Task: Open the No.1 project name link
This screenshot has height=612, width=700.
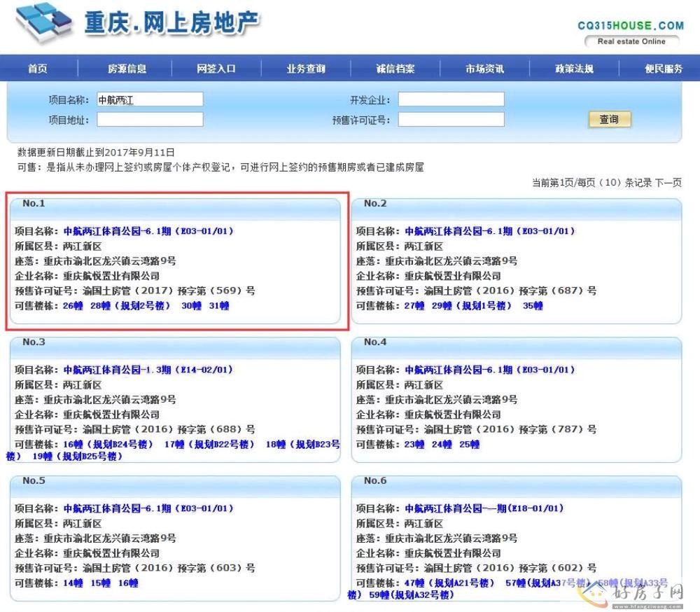Action: [148, 231]
